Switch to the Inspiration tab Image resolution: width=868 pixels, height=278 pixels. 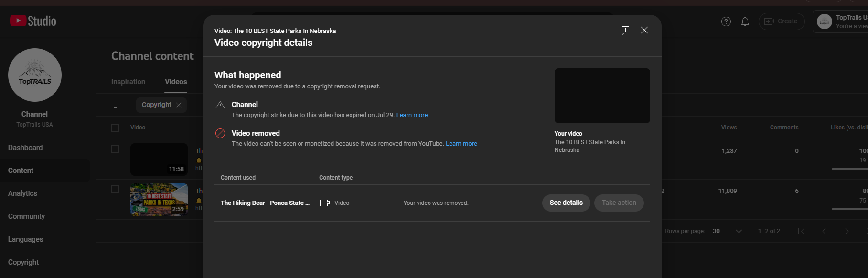point(128,82)
